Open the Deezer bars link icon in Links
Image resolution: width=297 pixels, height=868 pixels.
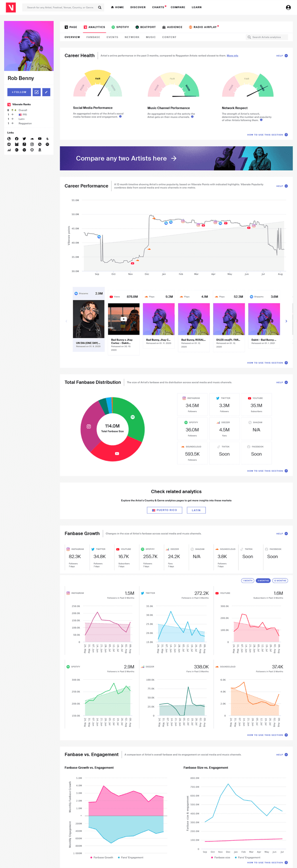pyautogui.click(x=9, y=150)
